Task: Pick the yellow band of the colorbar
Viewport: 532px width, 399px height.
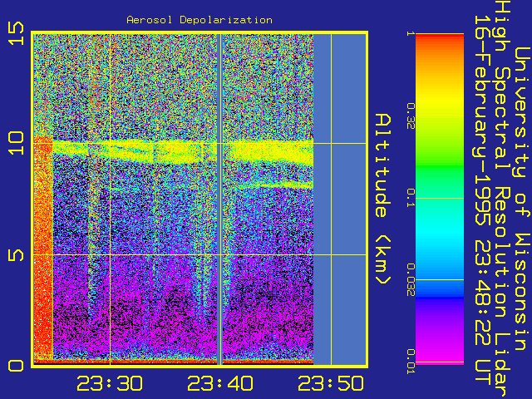Action: 440,101
